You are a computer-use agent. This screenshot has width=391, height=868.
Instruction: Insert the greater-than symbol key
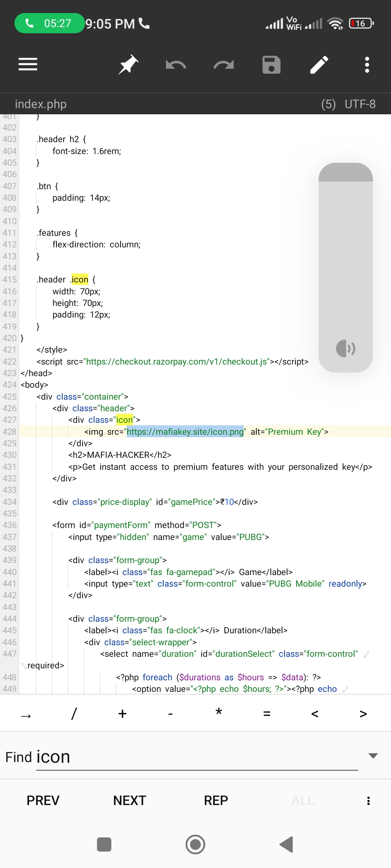(363, 714)
